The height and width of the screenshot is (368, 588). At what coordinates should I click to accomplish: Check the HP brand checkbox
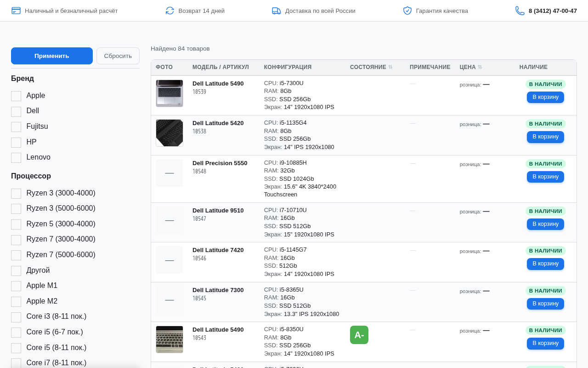pyautogui.click(x=16, y=143)
